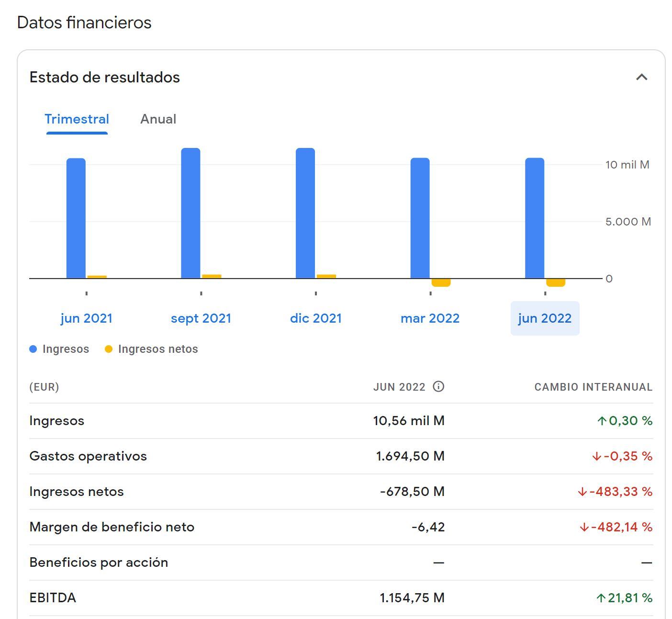This screenshot has width=672, height=619.
Task: Switch to the Trimestral tab
Action: coord(77,119)
